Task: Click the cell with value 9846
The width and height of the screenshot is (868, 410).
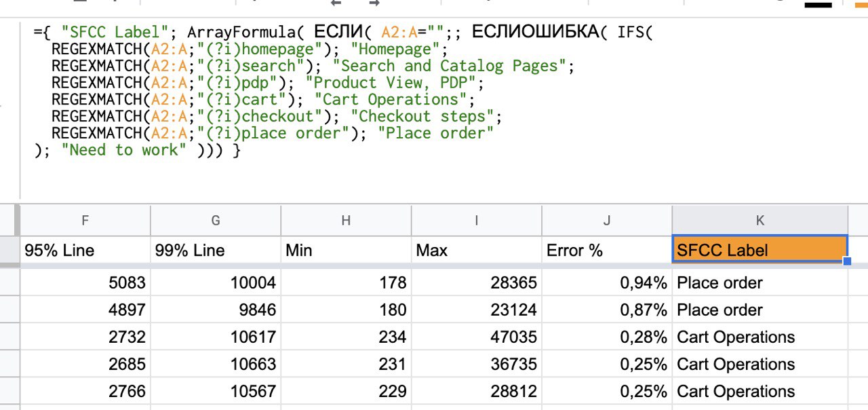Action: pyautogui.click(x=216, y=310)
